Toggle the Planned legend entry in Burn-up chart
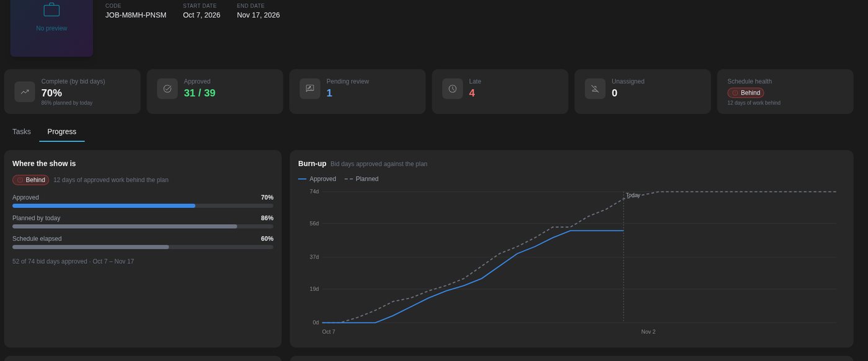 coord(361,179)
